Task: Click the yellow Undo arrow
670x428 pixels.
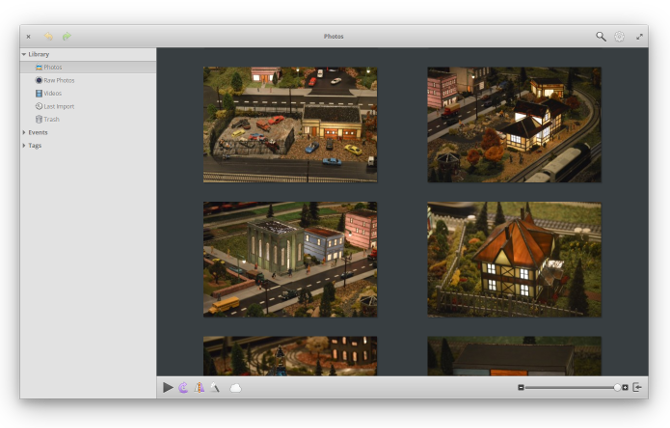Action: coord(49,37)
